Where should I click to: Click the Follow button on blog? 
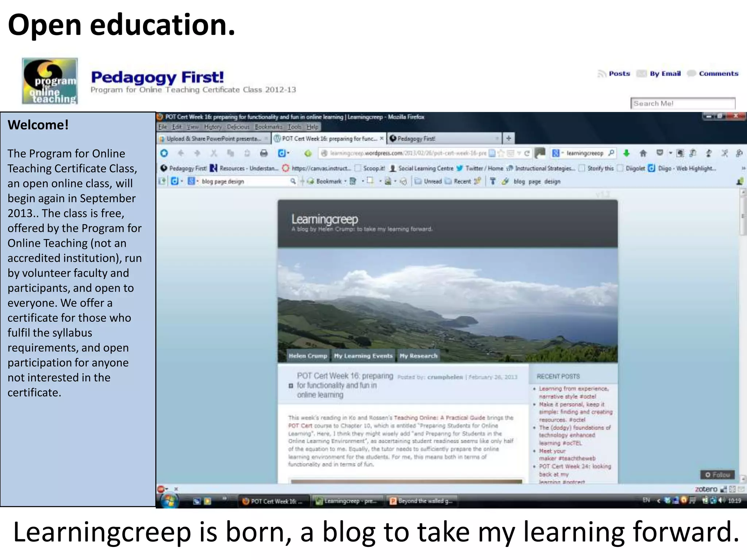tap(717, 475)
